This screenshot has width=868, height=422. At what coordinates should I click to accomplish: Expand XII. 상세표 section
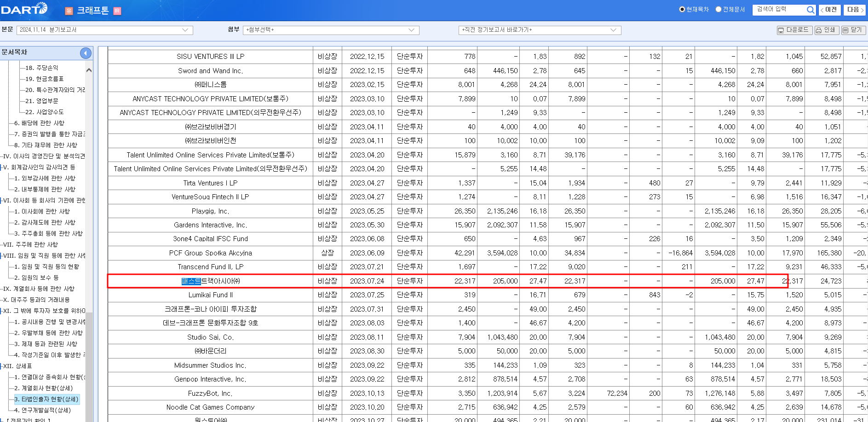click(17, 366)
